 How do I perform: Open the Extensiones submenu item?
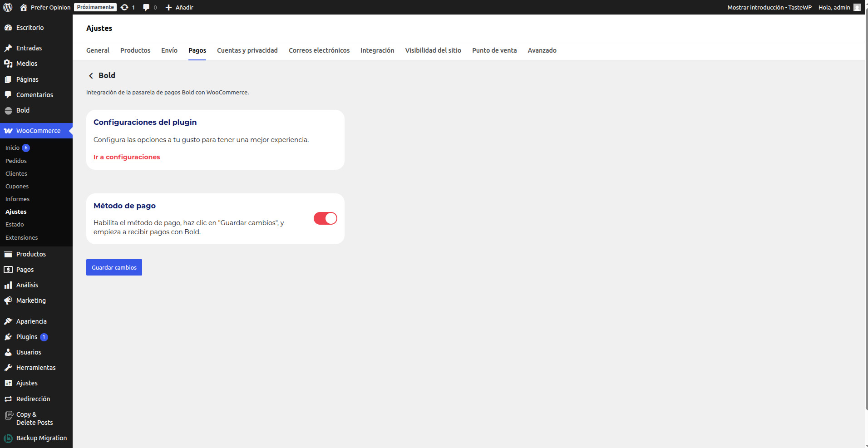(x=21, y=237)
